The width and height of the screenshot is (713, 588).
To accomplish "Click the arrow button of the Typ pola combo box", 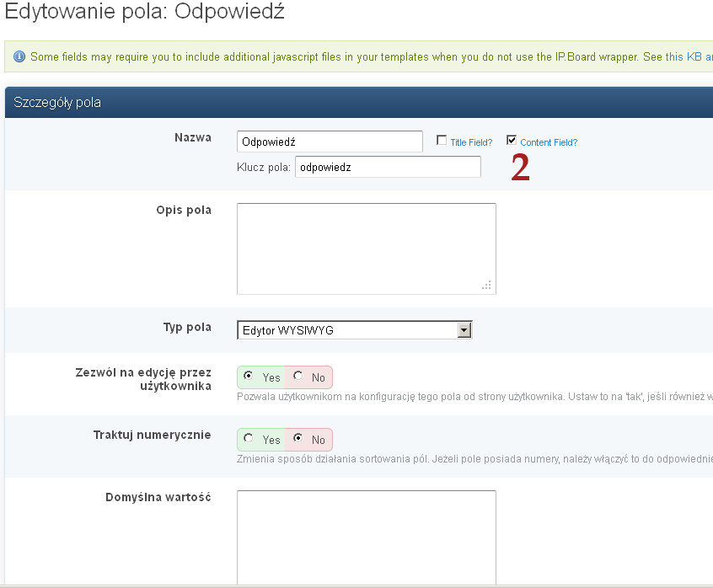I will tap(464, 330).
